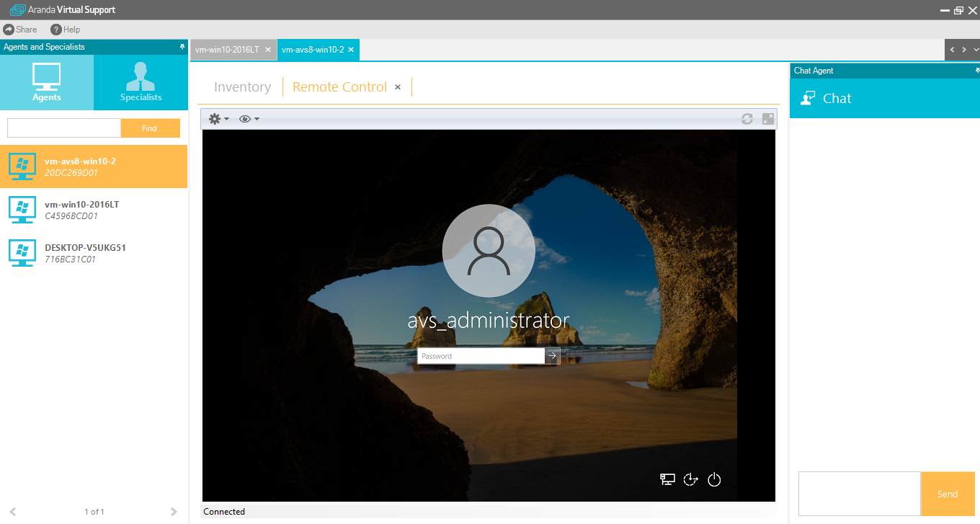Image resolution: width=980 pixels, height=524 pixels.
Task: Close the vm-avs8-win10-2 session tab
Action: pyautogui.click(x=351, y=50)
